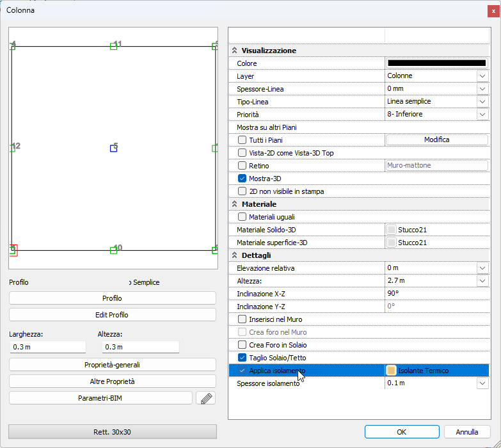Open the Spessore isolamento dropdown
The height and width of the screenshot is (448, 501).
(x=482, y=383)
